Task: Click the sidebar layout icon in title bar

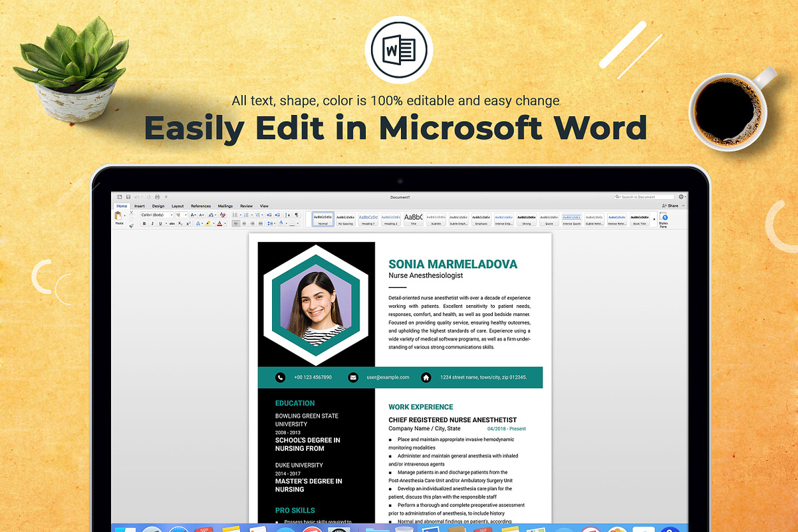Action: pyautogui.click(x=119, y=197)
